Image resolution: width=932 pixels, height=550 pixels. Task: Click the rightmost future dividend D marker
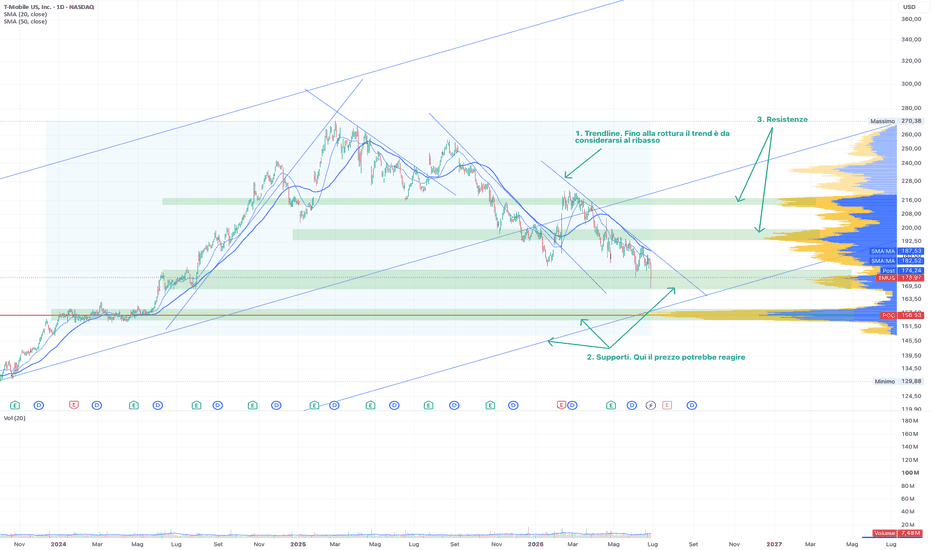tap(692, 406)
